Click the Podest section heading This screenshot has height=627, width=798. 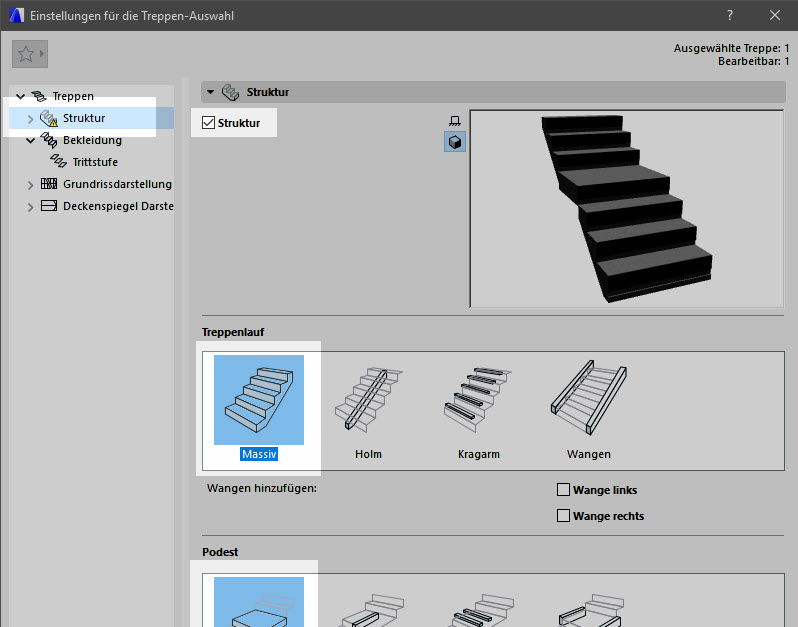coord(220,552)
